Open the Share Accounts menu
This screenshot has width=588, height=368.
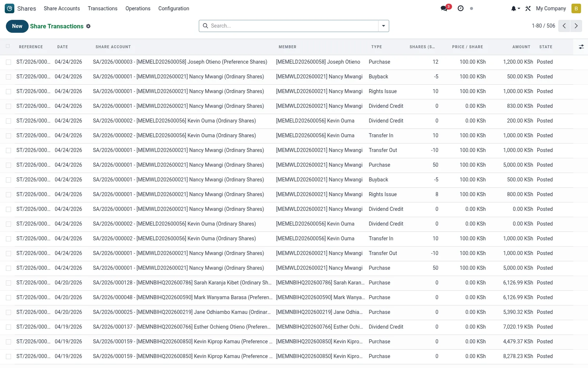pos(62,8)
